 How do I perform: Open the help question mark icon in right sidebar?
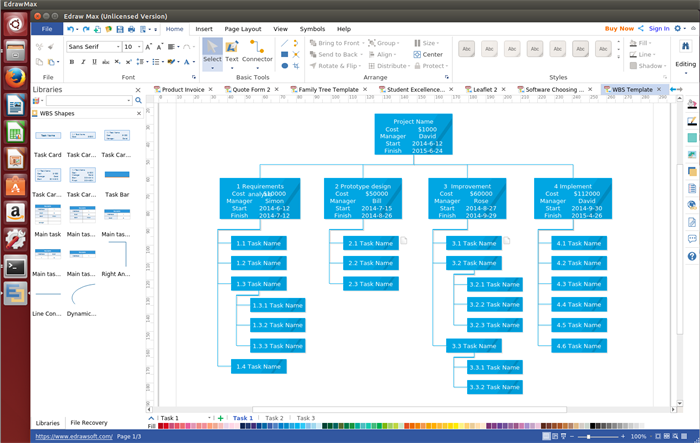click(692, 256)
